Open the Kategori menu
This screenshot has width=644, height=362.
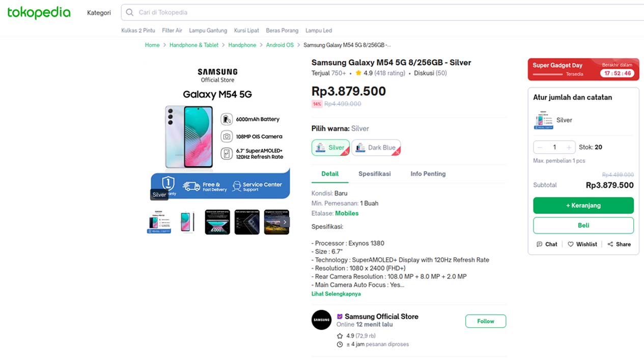tap(99, 13)
